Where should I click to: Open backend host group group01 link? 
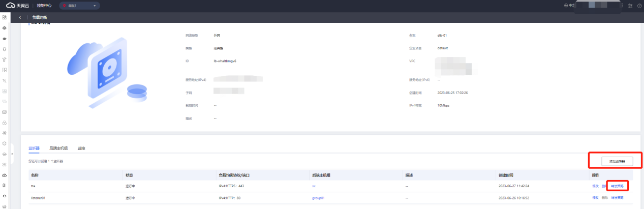coord(318,197)
